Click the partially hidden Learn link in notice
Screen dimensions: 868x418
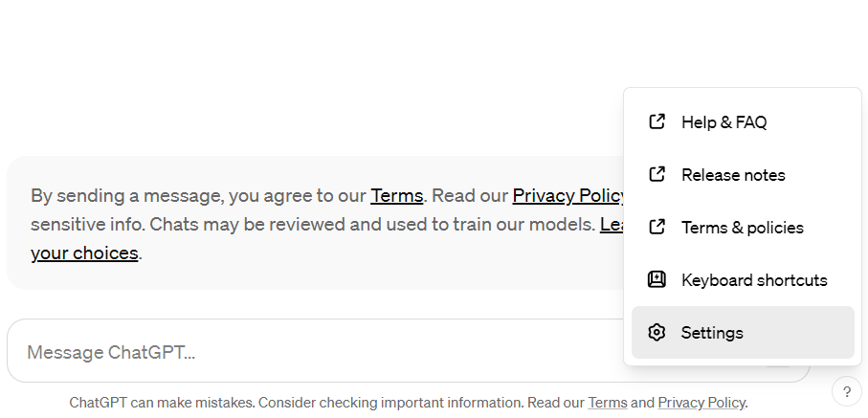[x=612, y=225]
